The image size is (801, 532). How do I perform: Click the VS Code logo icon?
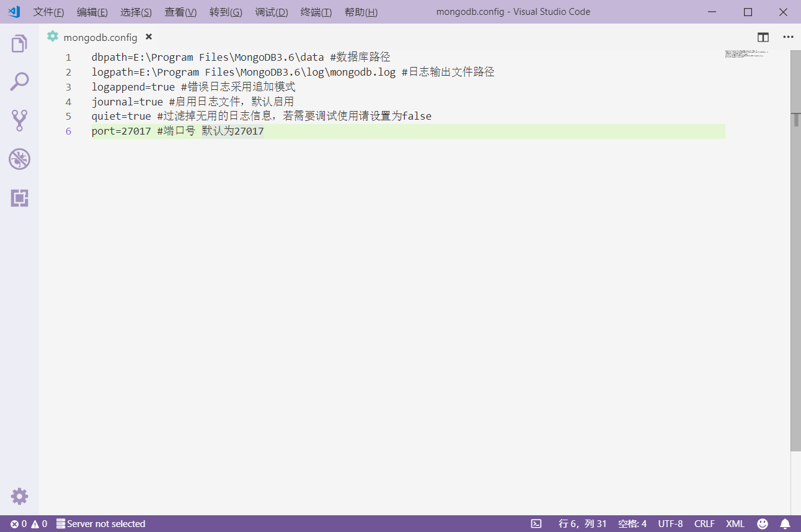click(x=14, y=12)
